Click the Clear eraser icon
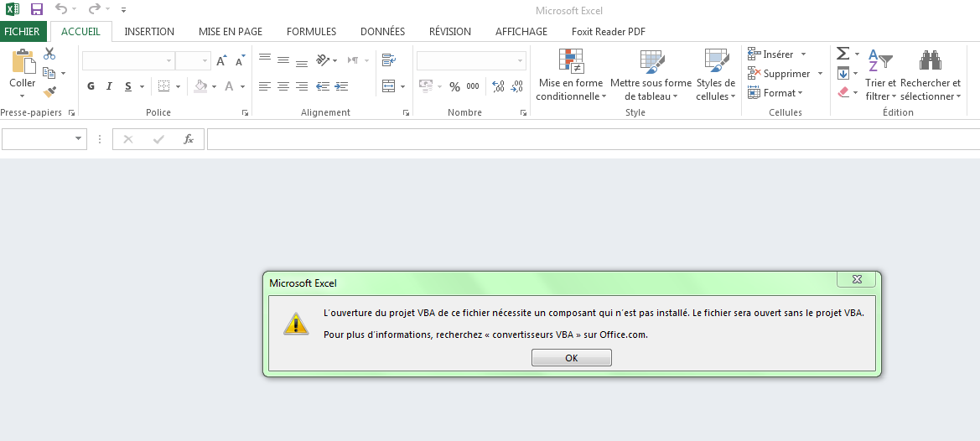The image size is (980, 441). [x=843, y=92]
